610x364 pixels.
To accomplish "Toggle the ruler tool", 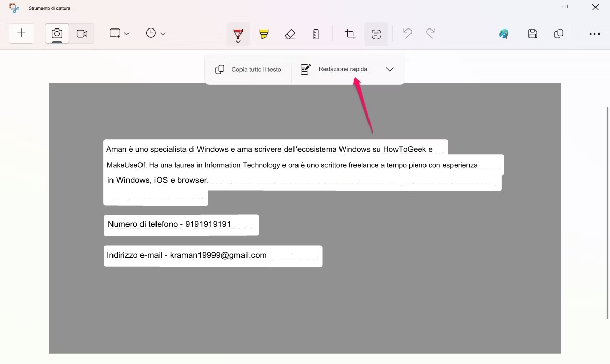I will 316,34.
